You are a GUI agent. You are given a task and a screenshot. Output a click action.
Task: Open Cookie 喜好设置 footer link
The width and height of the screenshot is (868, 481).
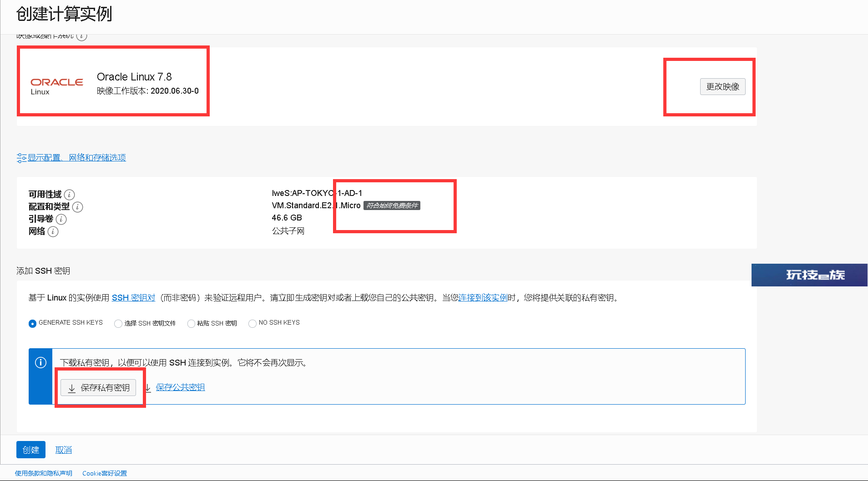coord(105,473)
